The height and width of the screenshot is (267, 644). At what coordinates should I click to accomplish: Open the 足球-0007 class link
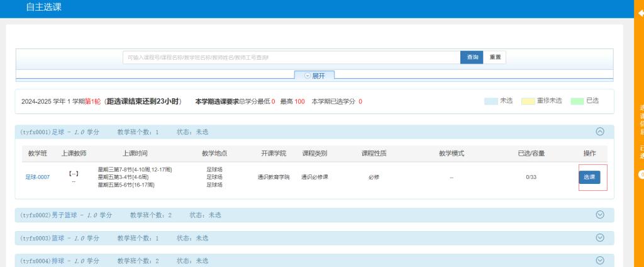(37, 178)
